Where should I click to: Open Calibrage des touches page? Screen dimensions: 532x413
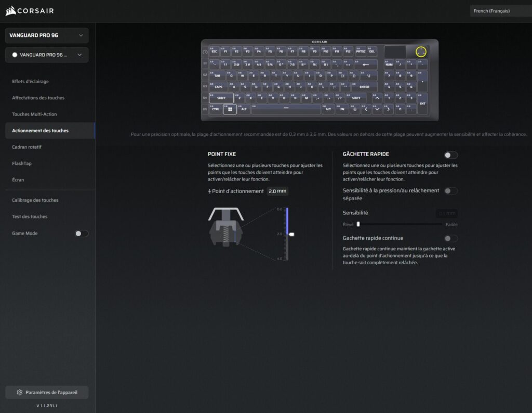(x=35, y=200)
